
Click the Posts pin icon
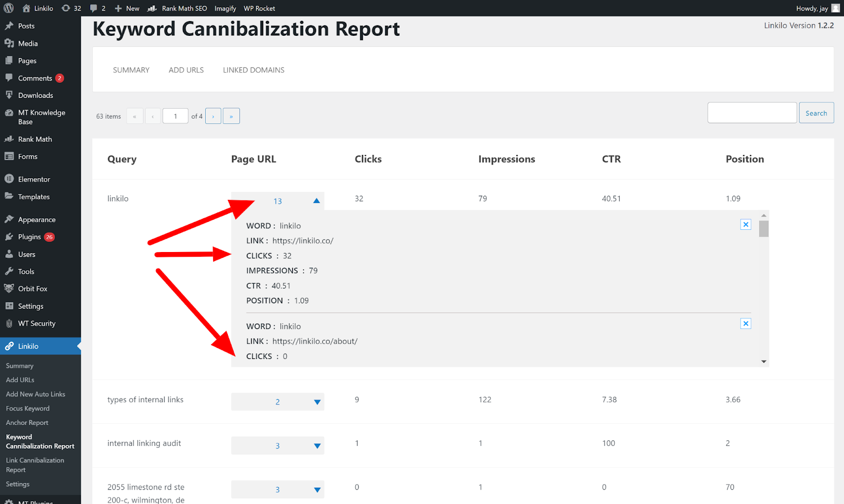(x=9, y=26)
